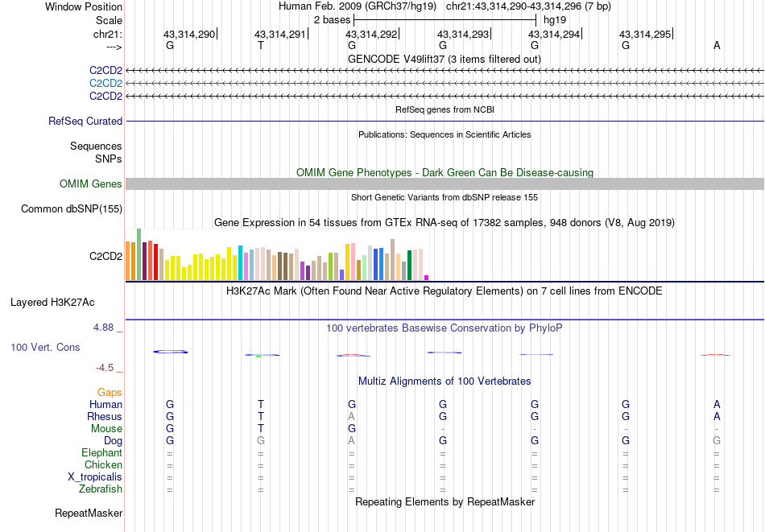Click Repeating Elements by RepeatMasker title
765x532 pixels.
pyautogui.click(x=445, y=501)
